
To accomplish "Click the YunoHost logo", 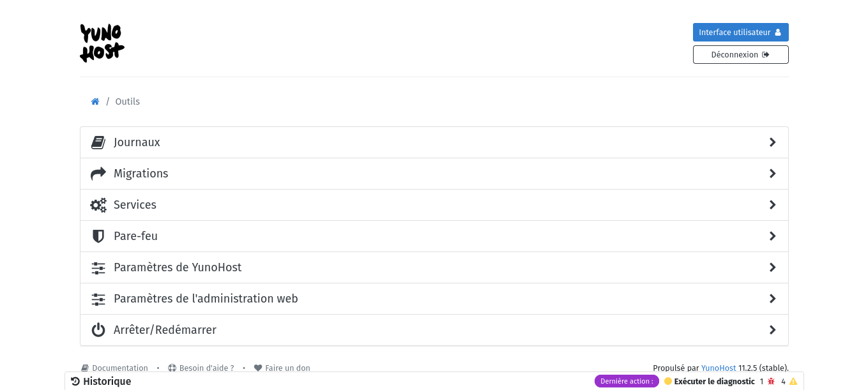I will (102, 43).
